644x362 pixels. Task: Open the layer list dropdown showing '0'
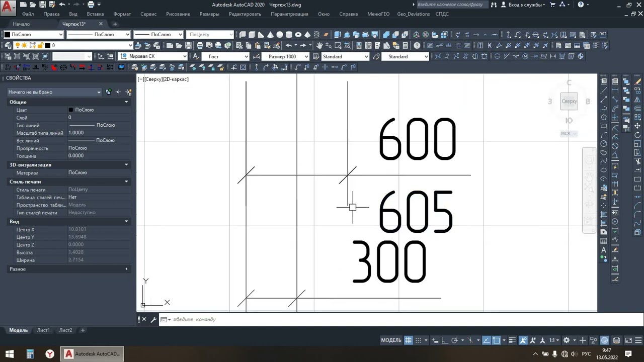73,45
